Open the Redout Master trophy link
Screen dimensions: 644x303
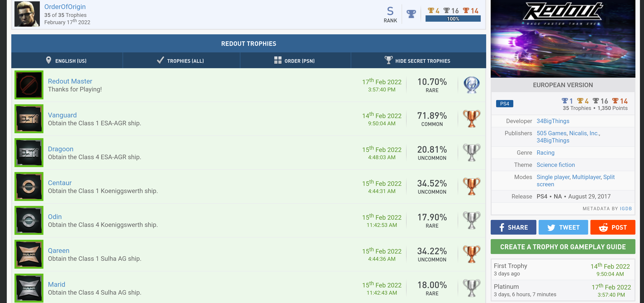(70, 81)
